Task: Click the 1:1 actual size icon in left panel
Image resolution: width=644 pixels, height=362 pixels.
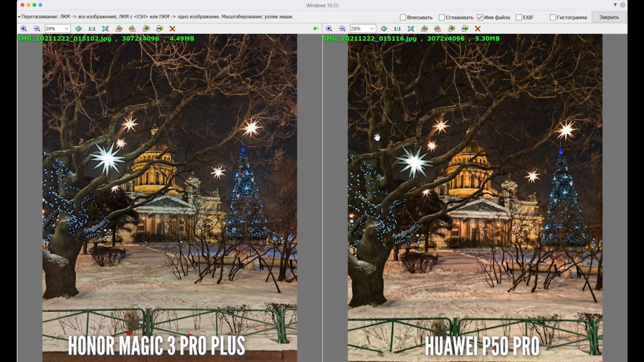Action: 92,29
